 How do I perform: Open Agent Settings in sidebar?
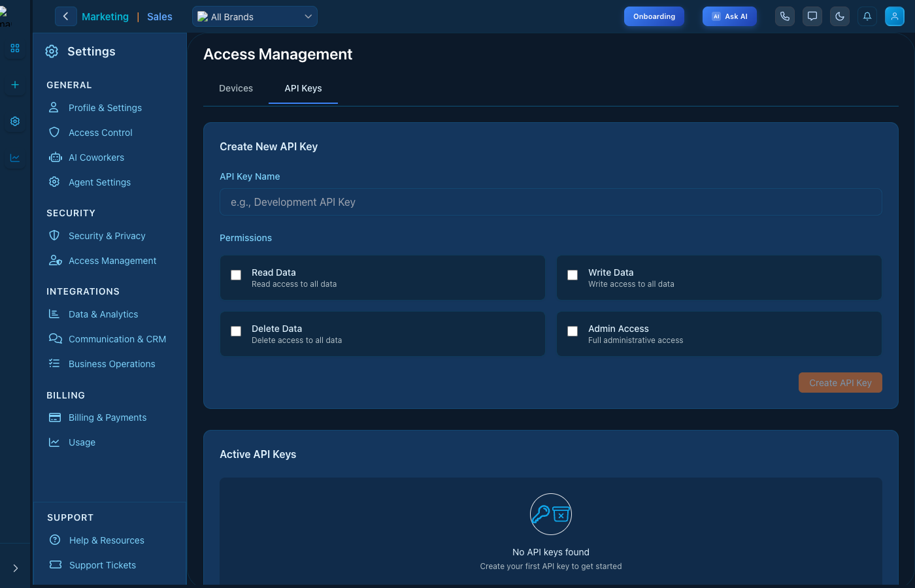99,182
